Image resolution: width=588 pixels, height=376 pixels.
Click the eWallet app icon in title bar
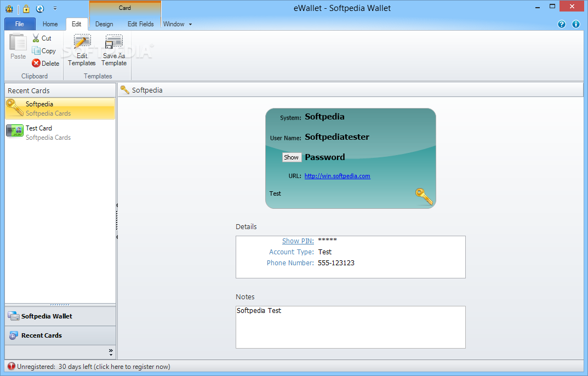coord(9,8)
